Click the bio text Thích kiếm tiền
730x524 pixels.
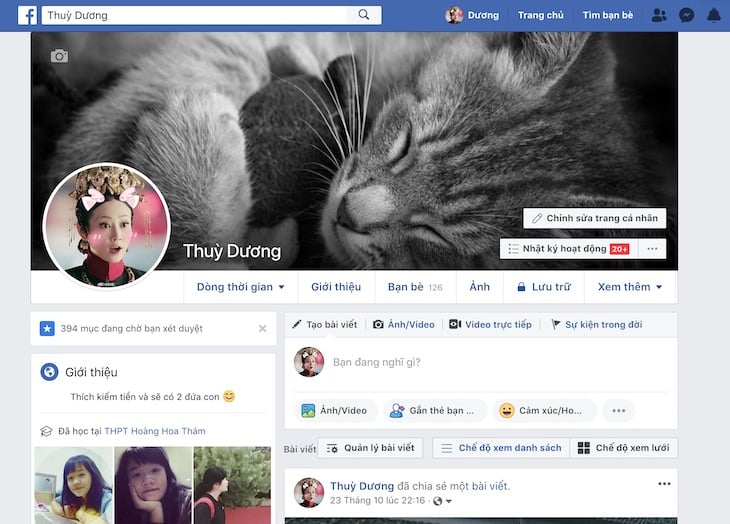click(x=145, y=397)
